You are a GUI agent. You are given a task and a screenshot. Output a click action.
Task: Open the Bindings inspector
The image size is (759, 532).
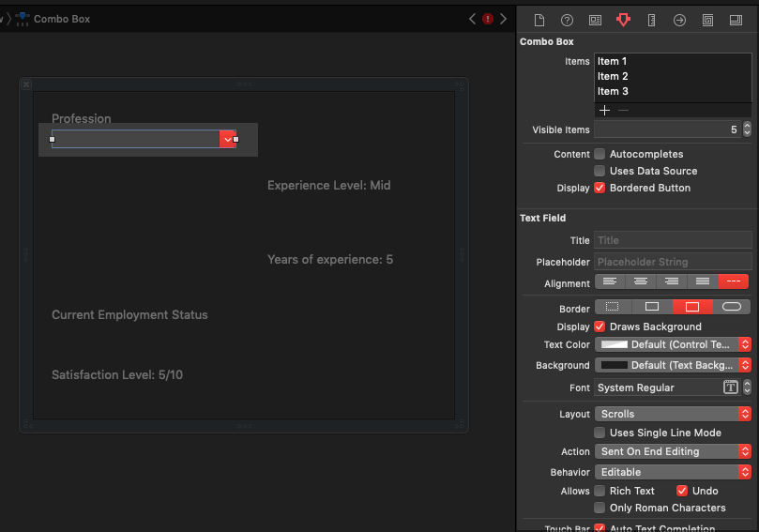click(x=707, y=20)
